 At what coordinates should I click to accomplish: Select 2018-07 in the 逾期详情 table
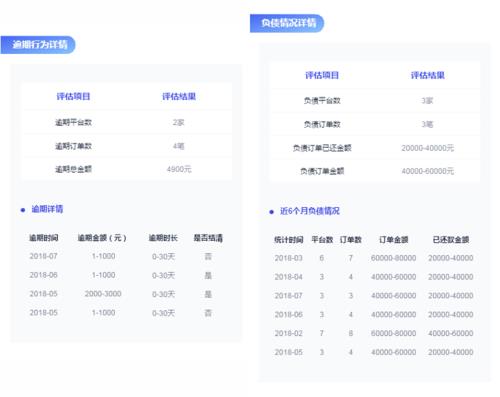(x=43, y=256)
